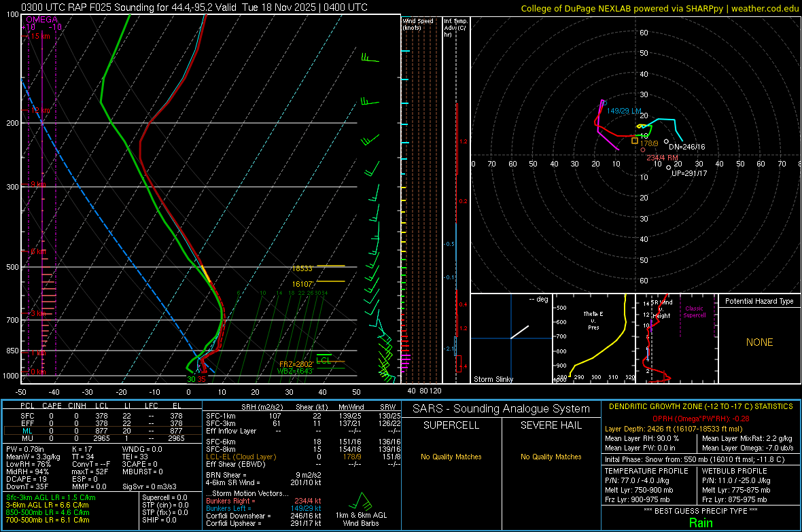Click the SUPERCELL column header

click(451, 425)
